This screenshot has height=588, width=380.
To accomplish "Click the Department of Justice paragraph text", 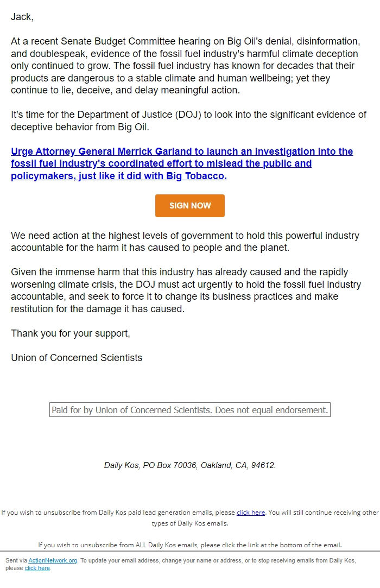I will pyautogui.click(x=188, y=121).
